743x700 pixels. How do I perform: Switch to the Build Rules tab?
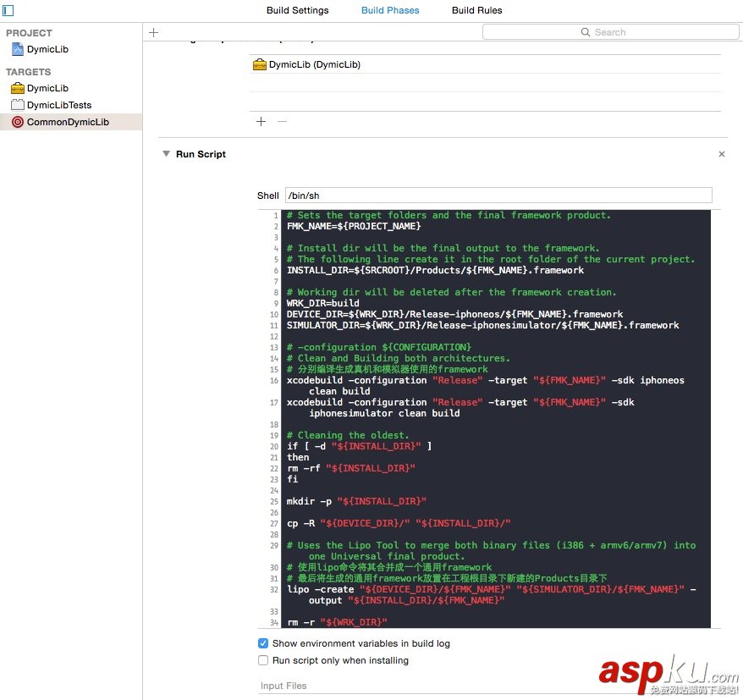click(476, 10)
